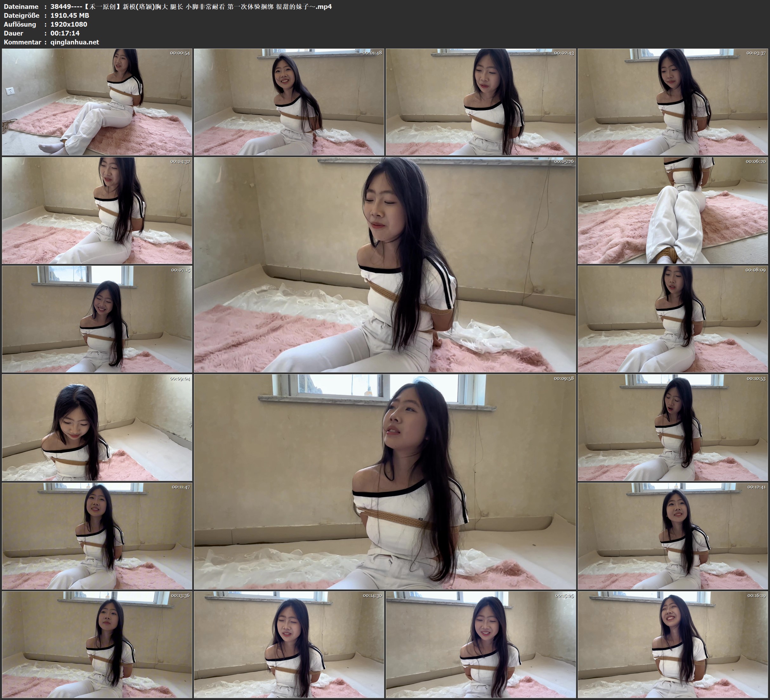Select the thumbnail timestamped 00:04:32
Viewport: 770px width, 700px height.
pos(97,210)
